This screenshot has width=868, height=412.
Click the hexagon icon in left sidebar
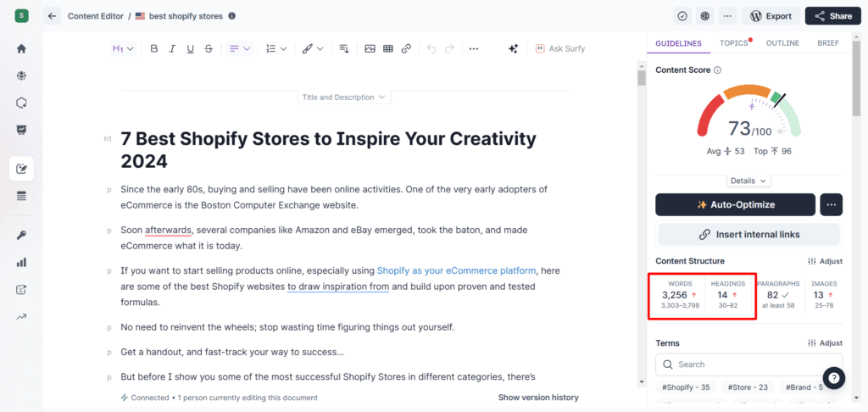[x=21, y=103]
